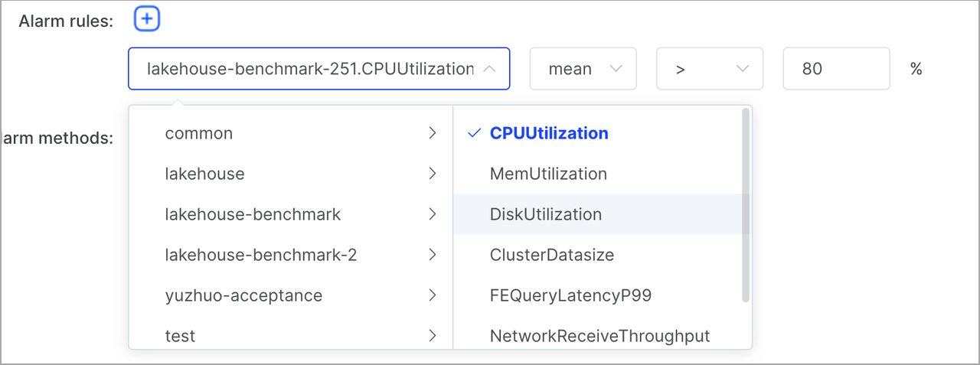Collapse the metric selector using its up chevron

(x=489, y=69)
